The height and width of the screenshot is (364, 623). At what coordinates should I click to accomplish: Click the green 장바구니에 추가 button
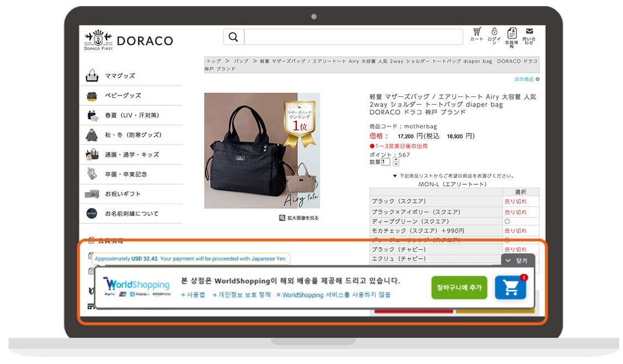pyautogui.click(x=459, y=287)
